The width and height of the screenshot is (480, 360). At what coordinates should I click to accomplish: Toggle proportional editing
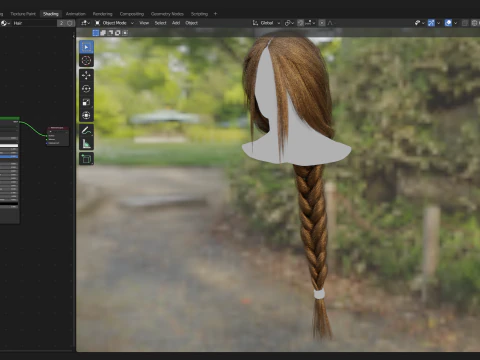tap(322, 23)
